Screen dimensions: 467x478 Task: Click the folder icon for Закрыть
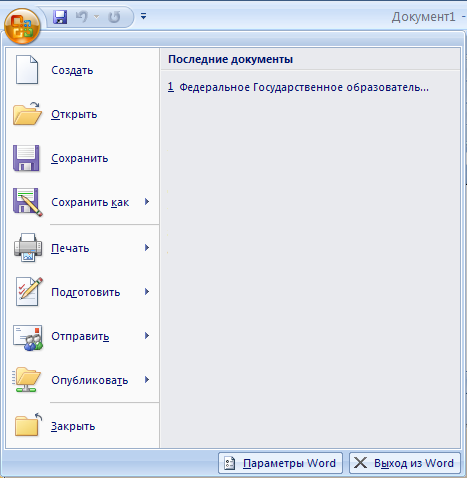pos(29,424)
